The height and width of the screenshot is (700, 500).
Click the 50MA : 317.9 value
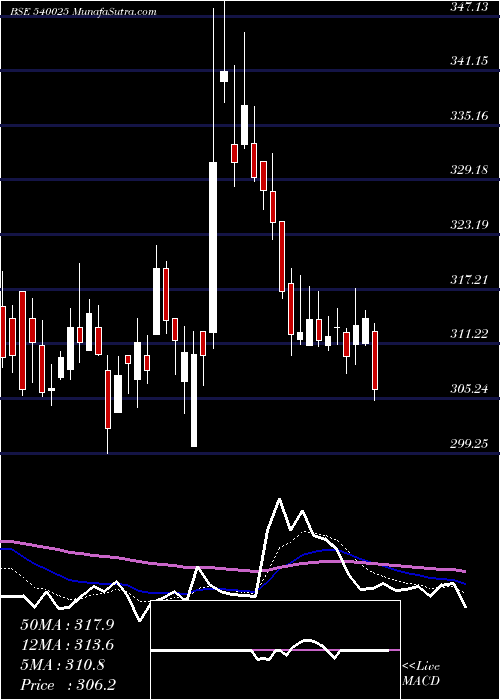67,625
